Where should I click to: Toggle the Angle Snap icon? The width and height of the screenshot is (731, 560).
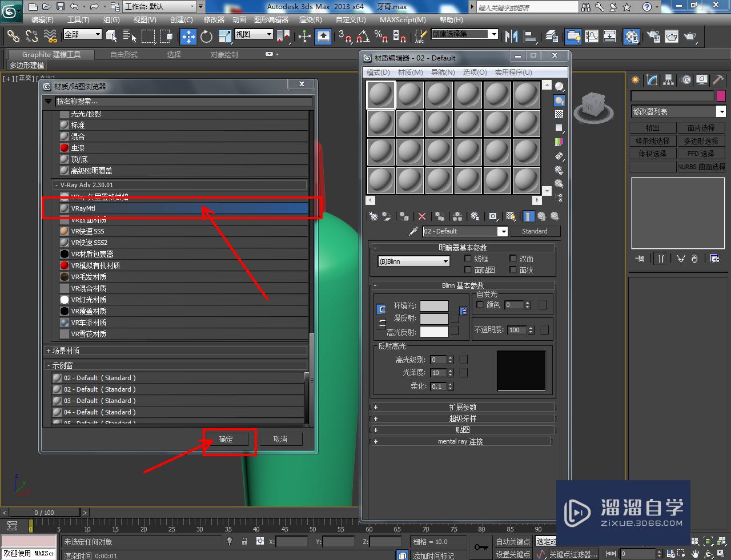coord(363,37)
